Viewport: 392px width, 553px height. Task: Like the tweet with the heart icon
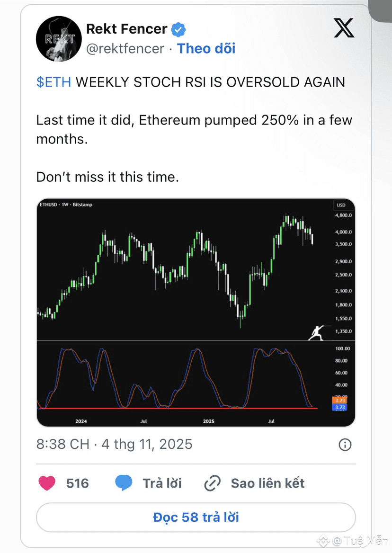click(x=46, y=483)
